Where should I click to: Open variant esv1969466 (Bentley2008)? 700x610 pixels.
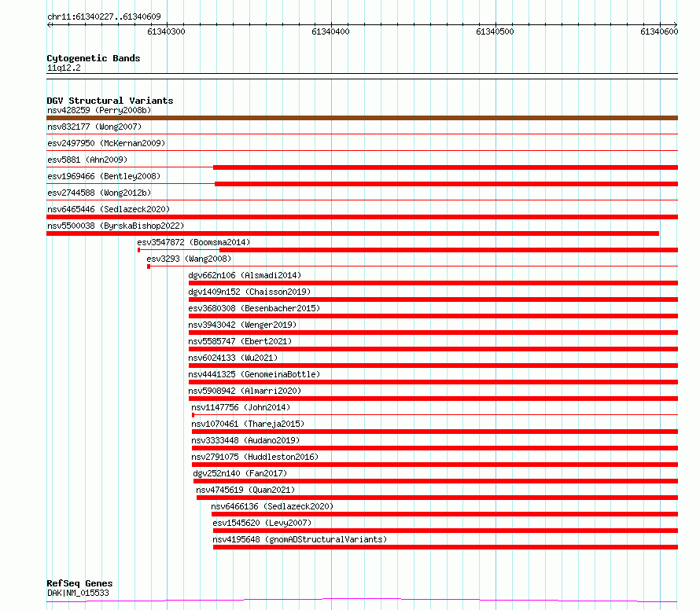[x=104, y=176]
